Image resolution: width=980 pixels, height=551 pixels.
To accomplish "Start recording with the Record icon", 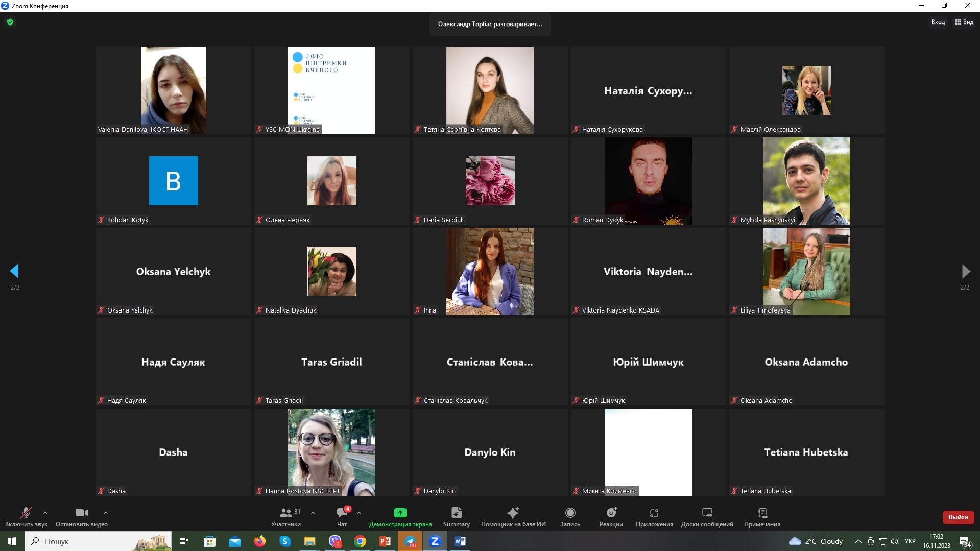I will click(x=570, y=513).
